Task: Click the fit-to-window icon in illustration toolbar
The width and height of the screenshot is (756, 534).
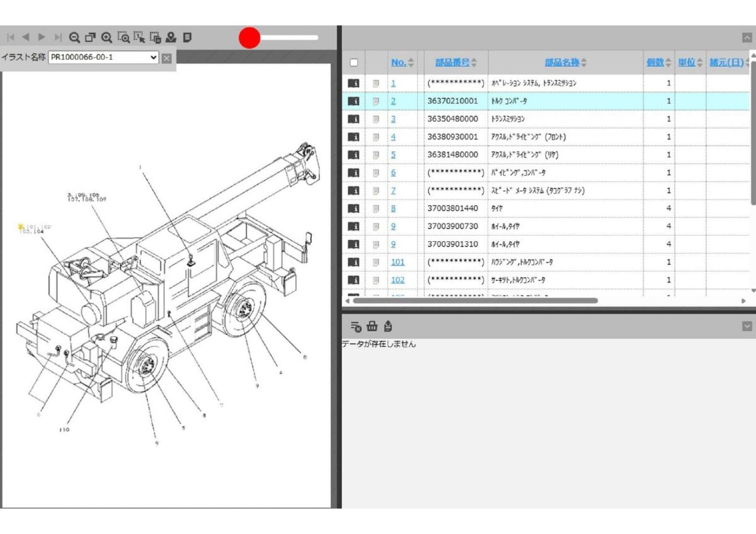Action: click(91, 37)
